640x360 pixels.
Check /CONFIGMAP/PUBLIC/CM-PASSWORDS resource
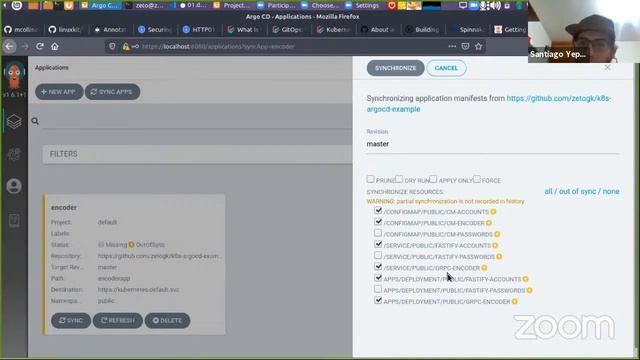pyautogui.click(x=378, y=233)
